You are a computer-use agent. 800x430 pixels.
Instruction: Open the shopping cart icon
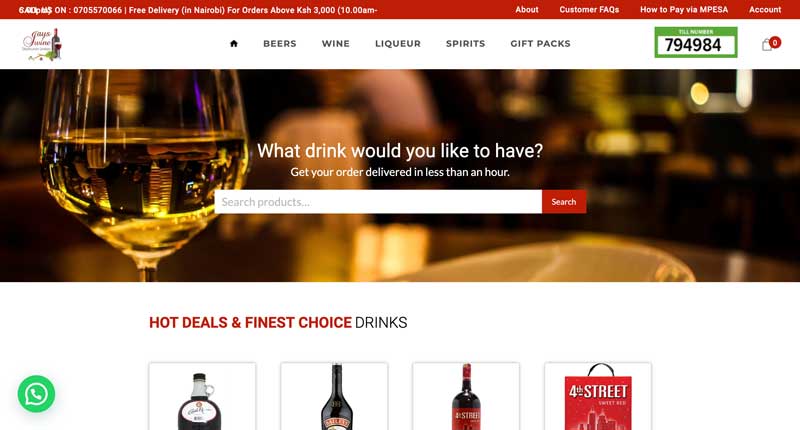[x=767, y=45]
